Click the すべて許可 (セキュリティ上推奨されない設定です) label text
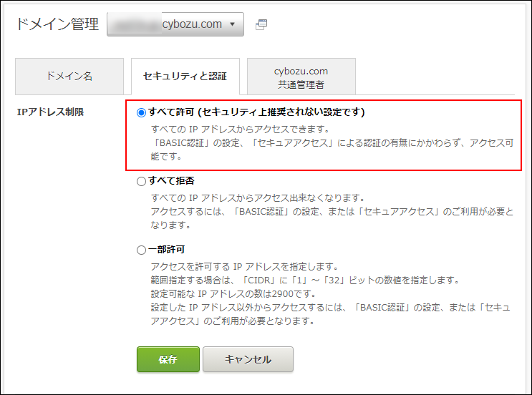This screenshot has height=395, width=532. click(x=258, y=112)
